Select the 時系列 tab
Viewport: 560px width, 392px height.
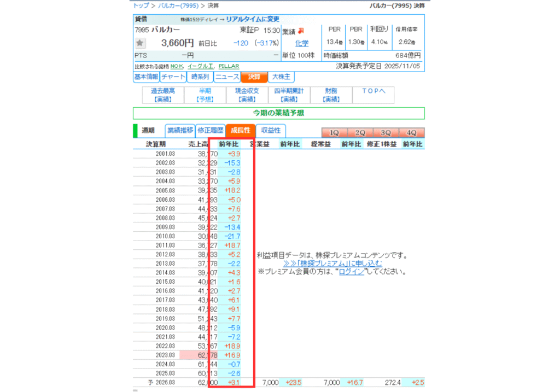point(200,77)
